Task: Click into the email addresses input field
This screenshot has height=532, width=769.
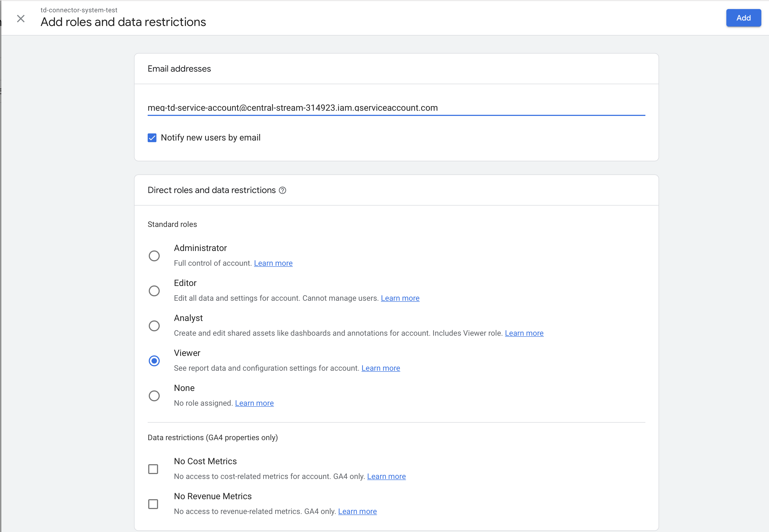Action: click(x=396, y=108)
